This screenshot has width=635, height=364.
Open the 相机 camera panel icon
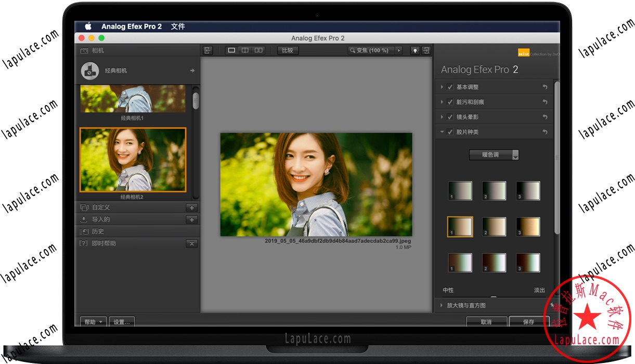(84, 50)
